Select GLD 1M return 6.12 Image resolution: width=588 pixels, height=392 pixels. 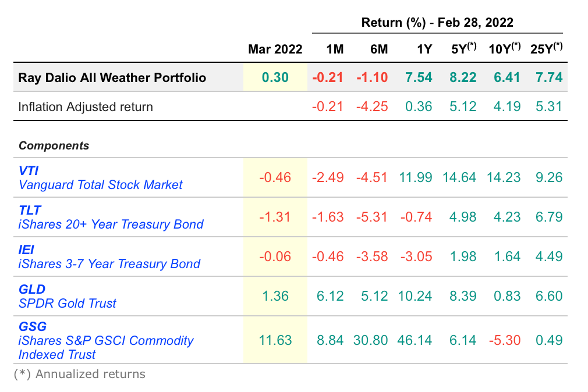[330, 296]
